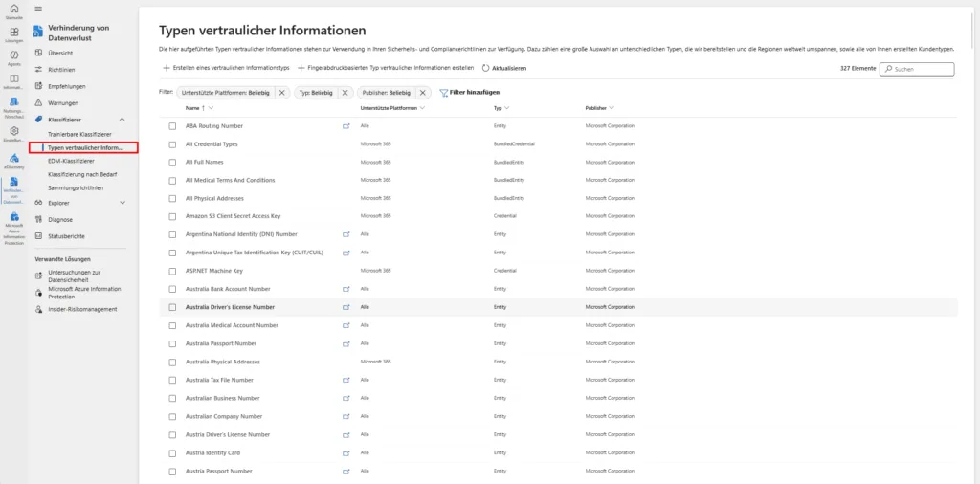This screenshot has width=980, height=484.
Task: Tick the ASP.NET Machine Key checkbox
Action: (x=172, y=271)
